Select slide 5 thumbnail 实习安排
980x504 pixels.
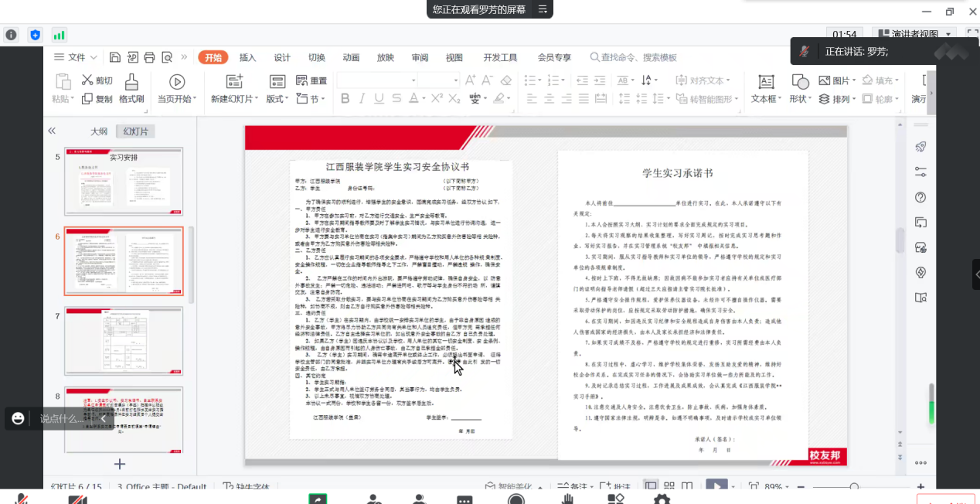click(124, 182)
